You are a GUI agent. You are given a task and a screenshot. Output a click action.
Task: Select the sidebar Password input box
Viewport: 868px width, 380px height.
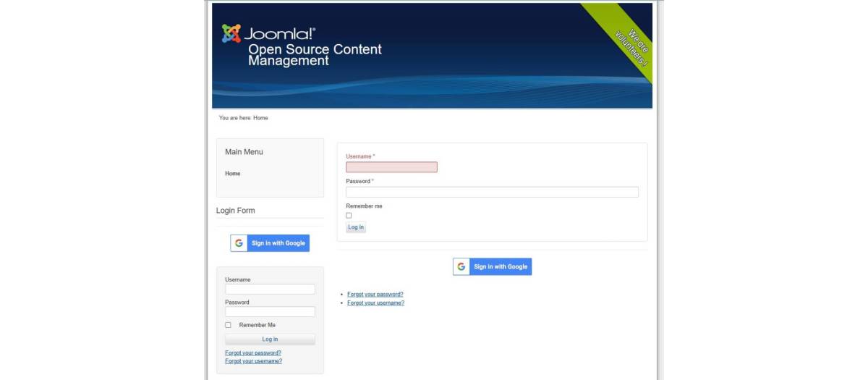[270, 312]
